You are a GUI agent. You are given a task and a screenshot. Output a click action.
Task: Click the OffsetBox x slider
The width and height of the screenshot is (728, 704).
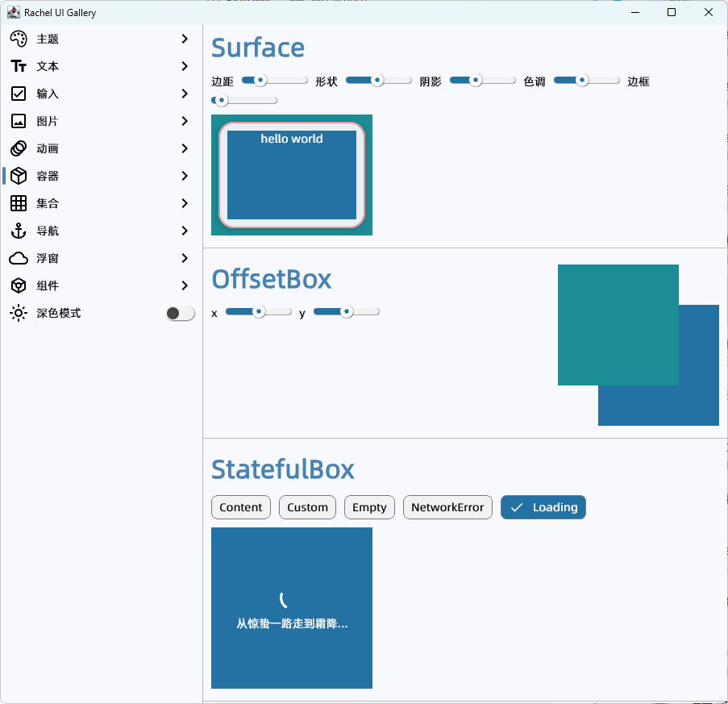[259, 311]
